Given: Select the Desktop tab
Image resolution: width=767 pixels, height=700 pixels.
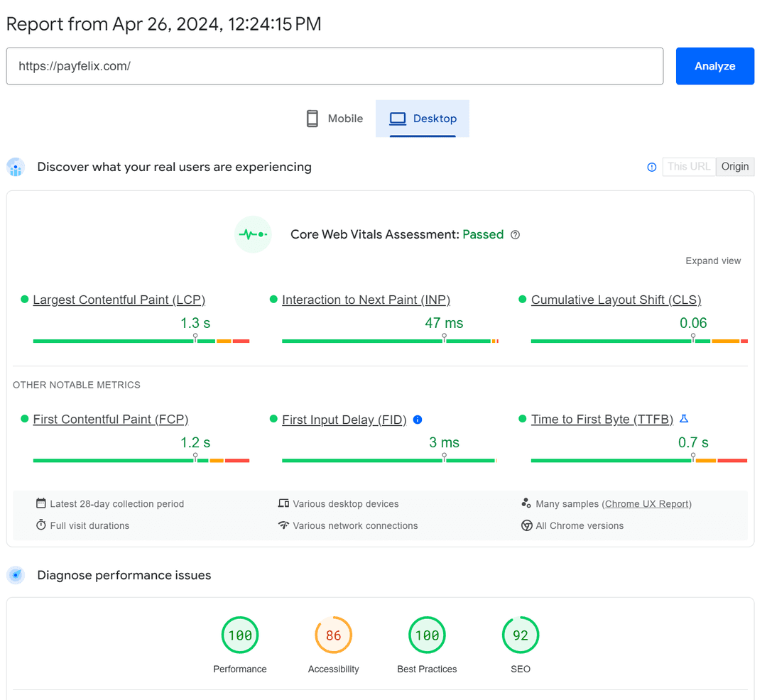Looking at the screenshot, I should [x=422, y=119].
